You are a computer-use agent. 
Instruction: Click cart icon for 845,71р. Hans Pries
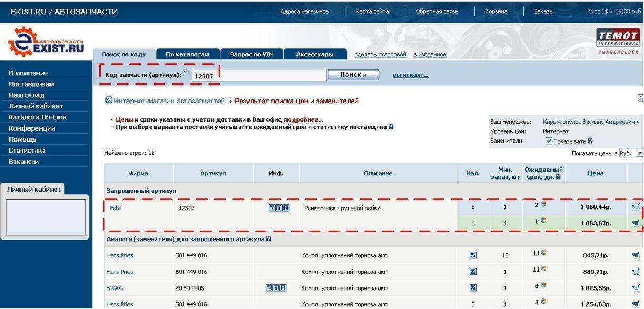coord(636,255)
